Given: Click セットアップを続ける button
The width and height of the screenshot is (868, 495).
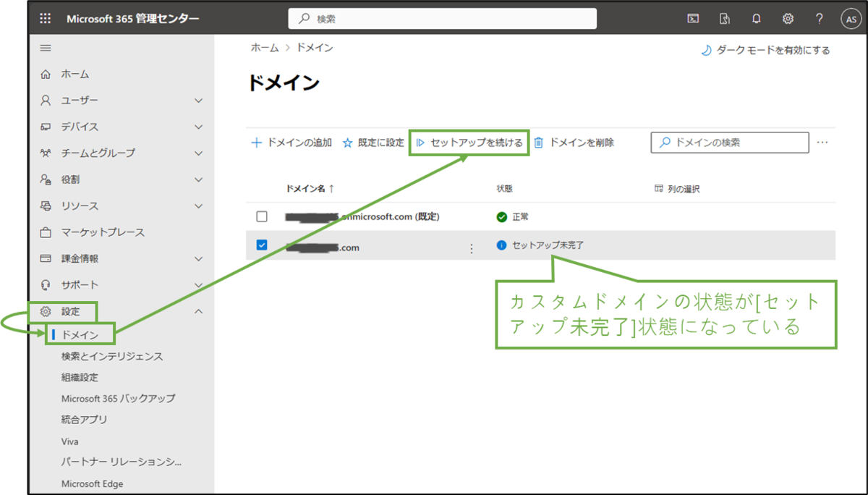Looking at the screenshot, I should tap(469, 143).
